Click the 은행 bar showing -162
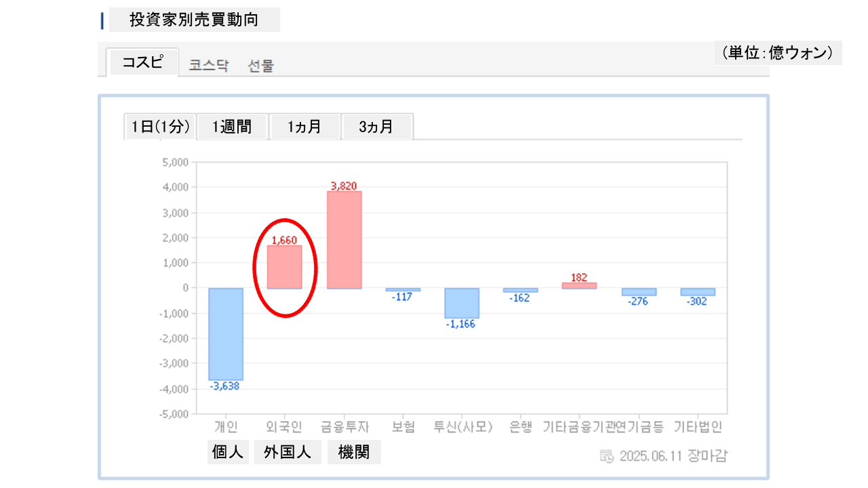868x488 pixels. click(520, 290)
